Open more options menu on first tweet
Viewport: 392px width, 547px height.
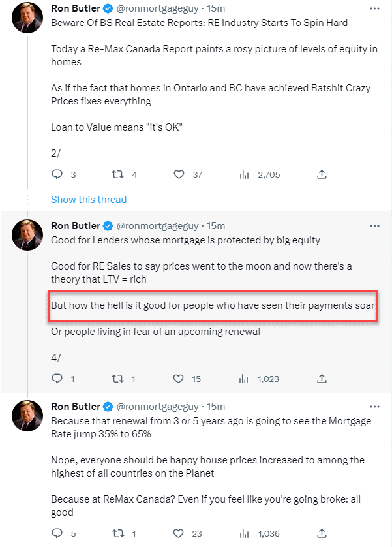(374, 9)
